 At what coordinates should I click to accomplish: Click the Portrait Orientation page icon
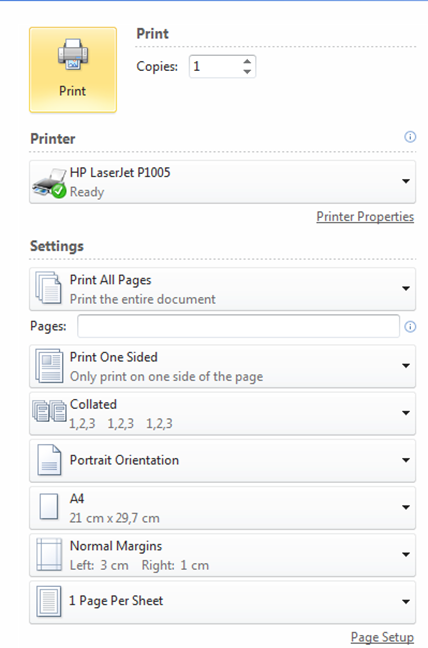coord(49,460)
